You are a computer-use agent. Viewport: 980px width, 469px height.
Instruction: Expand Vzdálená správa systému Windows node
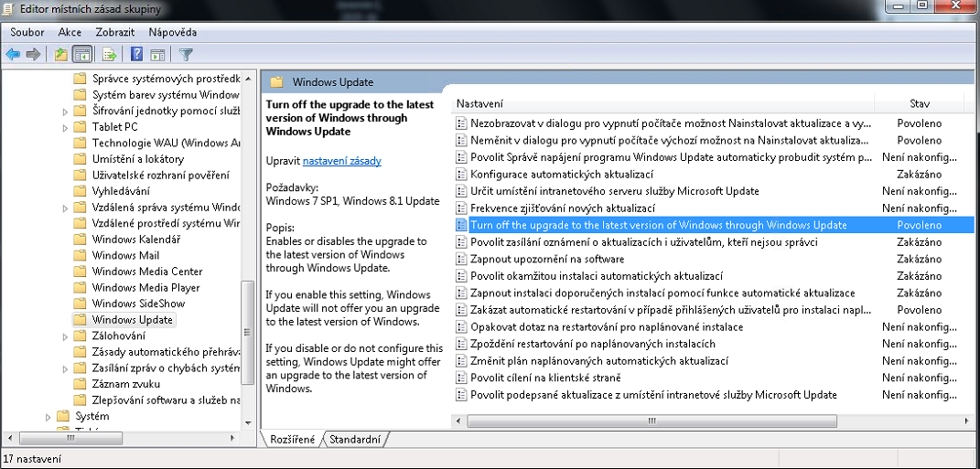[x=66, y=208]
